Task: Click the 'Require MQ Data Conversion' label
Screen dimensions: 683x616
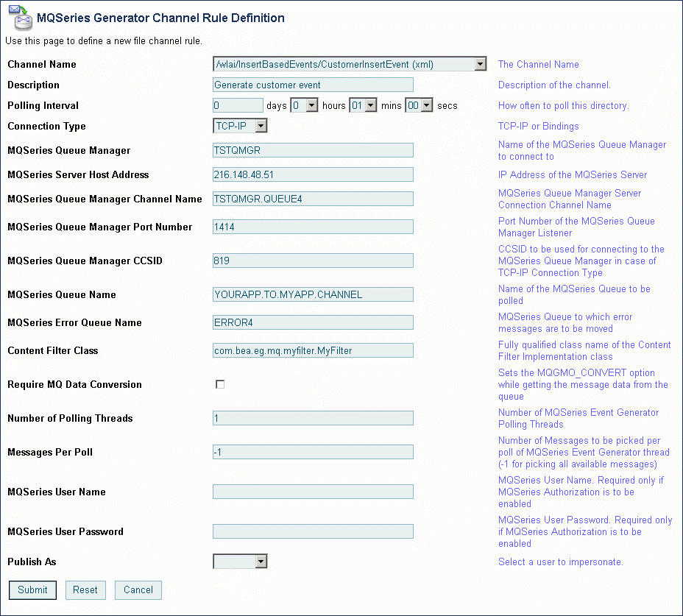Action: click(x=74, y=384)
